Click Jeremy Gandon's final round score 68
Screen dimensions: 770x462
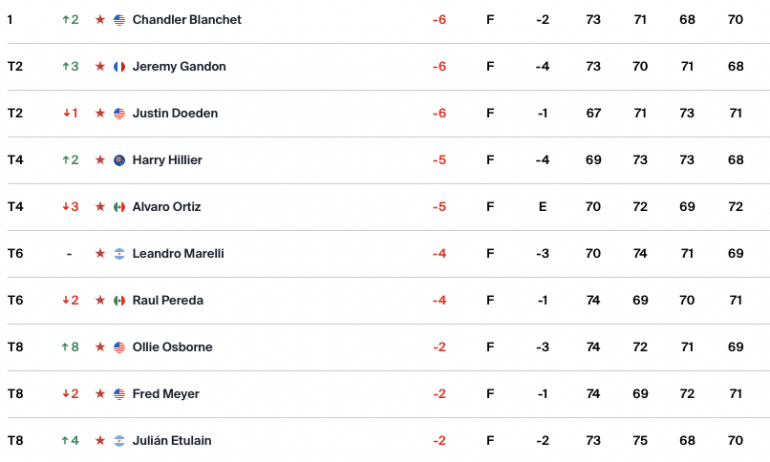[736, 66]
